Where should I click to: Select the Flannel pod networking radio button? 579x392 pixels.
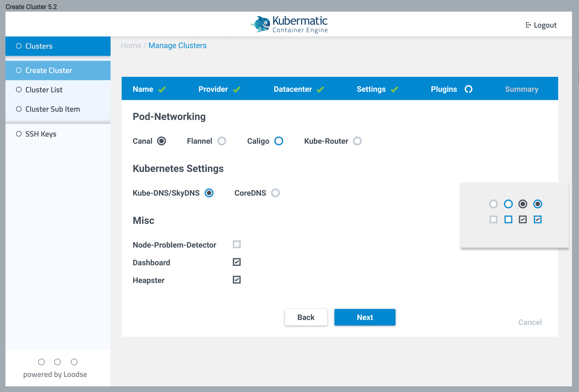(222, 141)
